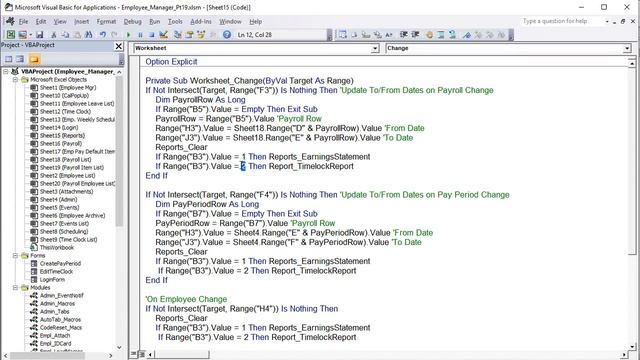Open the Project Explorer toolbar icon
640x360 pixels.
[178, 35]
